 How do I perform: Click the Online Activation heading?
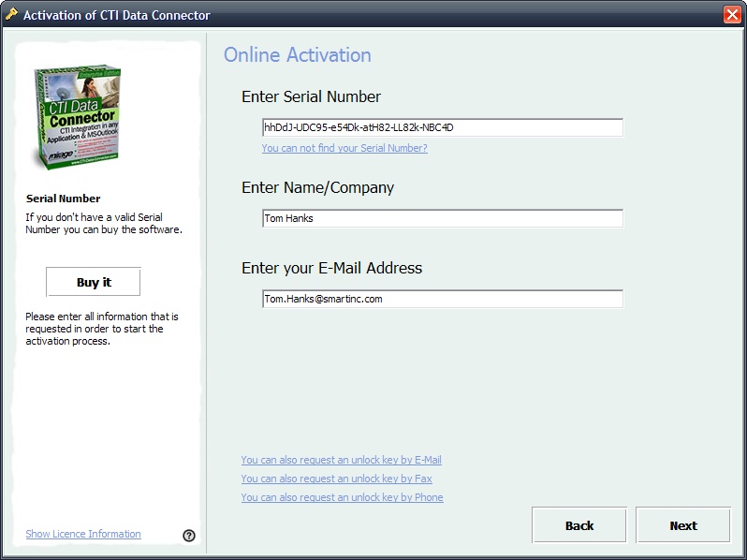297,55
